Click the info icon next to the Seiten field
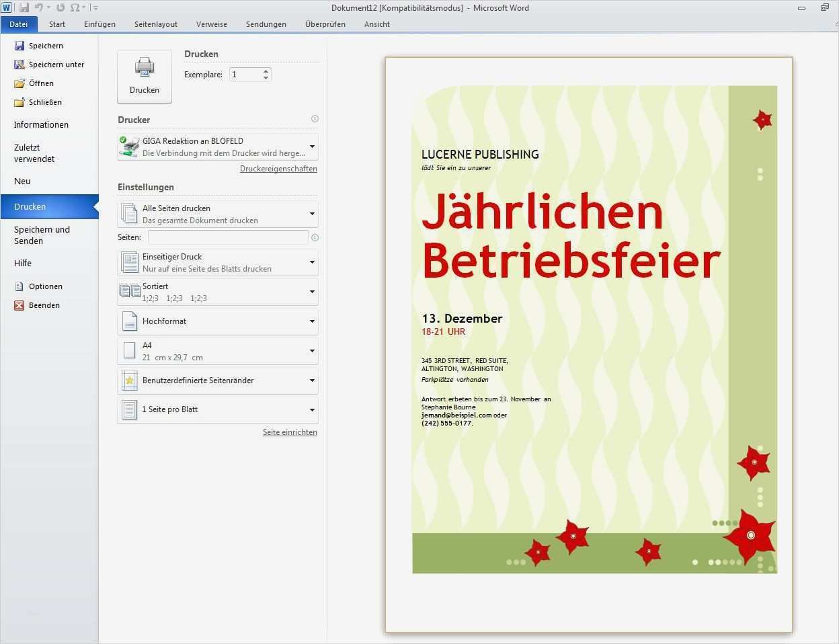Image resolution: width=839 pixels, height=644 pixels. [315, 237]
